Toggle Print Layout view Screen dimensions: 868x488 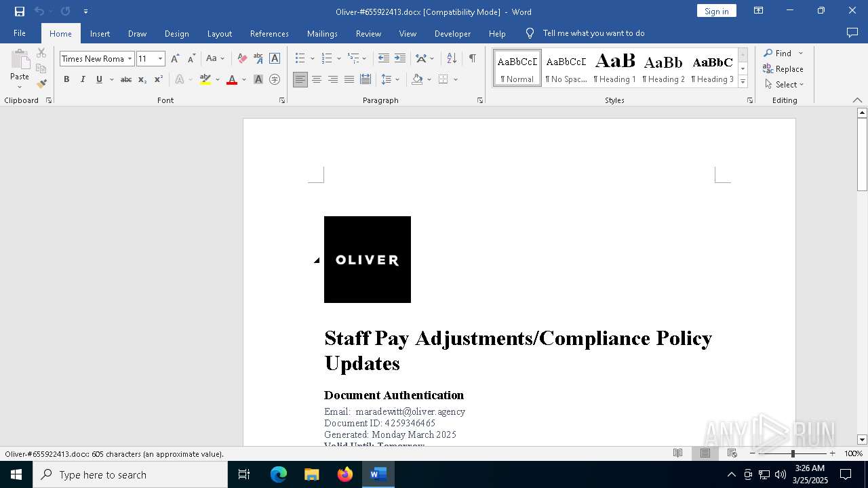click(705, 453)
